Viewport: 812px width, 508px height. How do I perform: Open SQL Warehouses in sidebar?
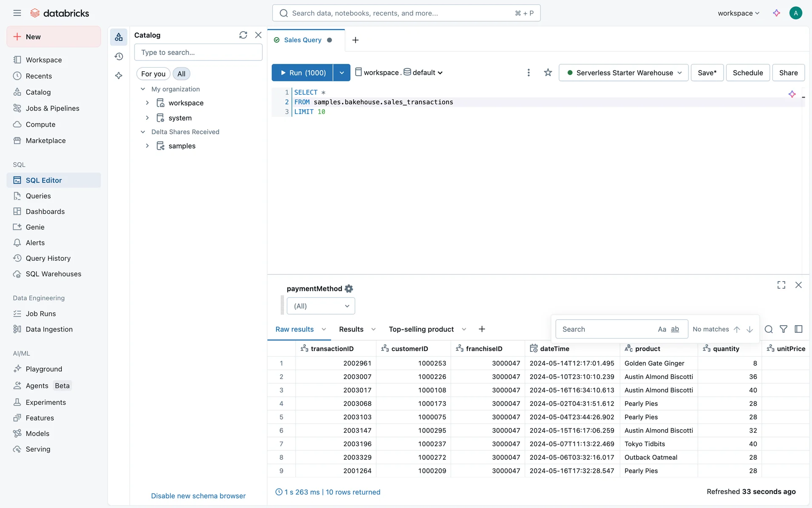click(x=53, y=274)
